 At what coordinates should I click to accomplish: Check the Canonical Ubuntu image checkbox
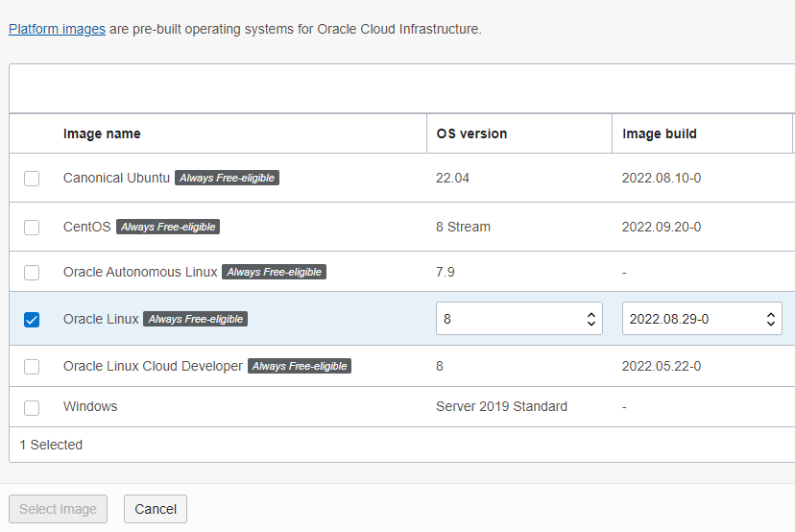32,179
